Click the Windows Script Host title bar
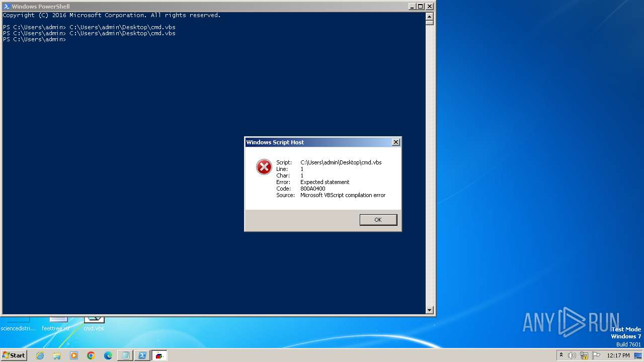The width and height of the screenshot is (644, 362). point(318,142)
